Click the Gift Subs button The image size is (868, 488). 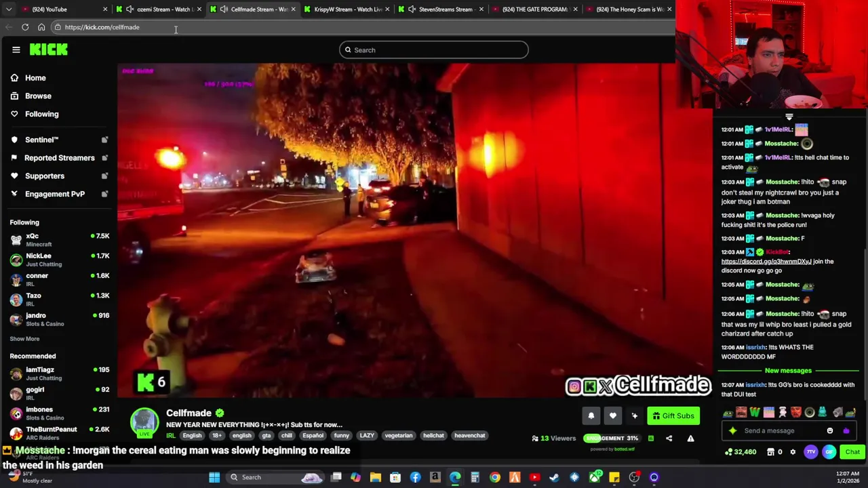673,416
